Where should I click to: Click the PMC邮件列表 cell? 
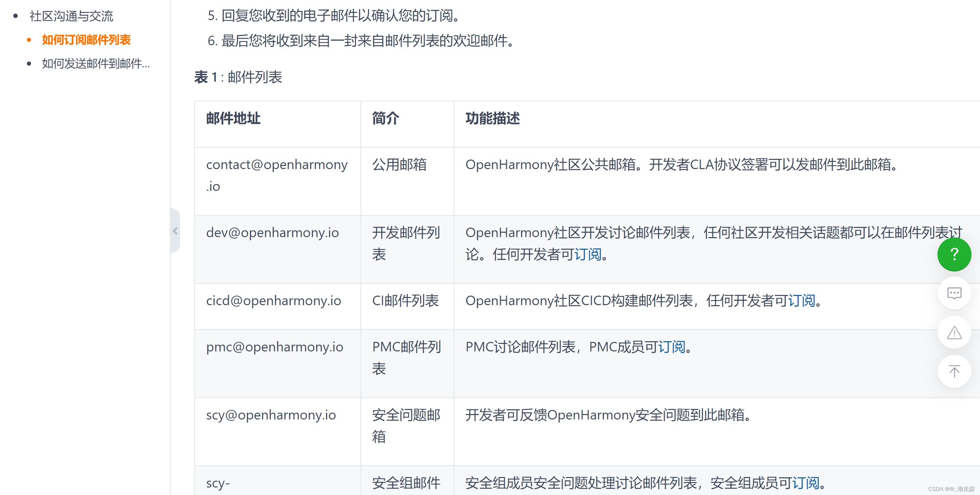click(407, 363)
